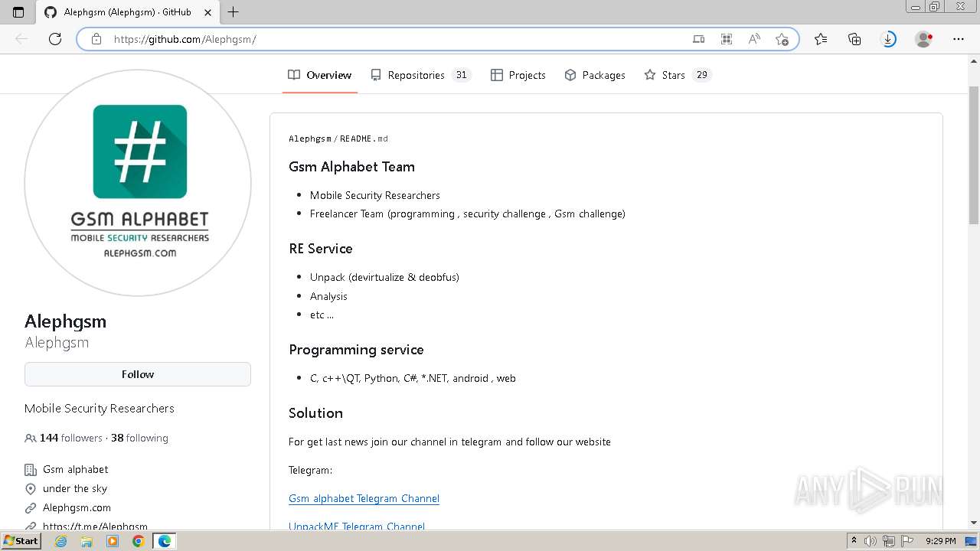Viewport: 980px width, 551px height.
Task: Launch Internet Explorer from taskbar
Action: point(60,541)
